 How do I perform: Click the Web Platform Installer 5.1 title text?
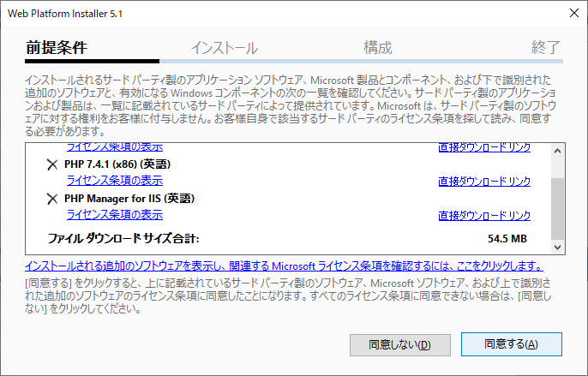pyautogui.click(x=65, y=14)
